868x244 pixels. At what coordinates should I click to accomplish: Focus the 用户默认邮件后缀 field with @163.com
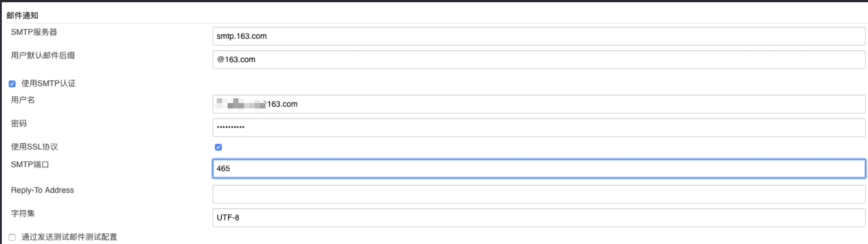point(539,60)
